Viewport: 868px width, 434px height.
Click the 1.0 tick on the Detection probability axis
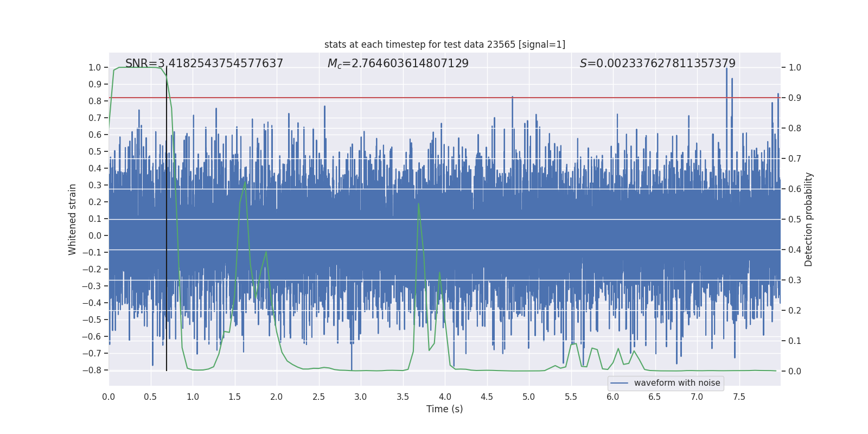click(795, 68)
